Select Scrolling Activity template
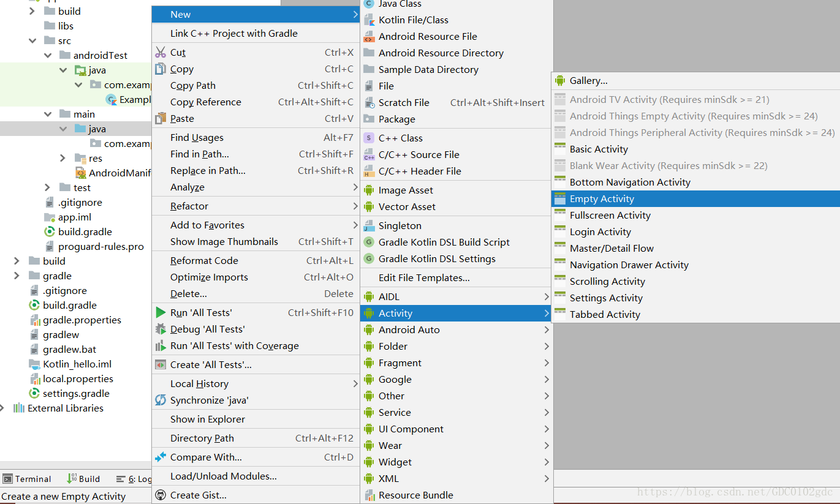 [x=696, y=282]
